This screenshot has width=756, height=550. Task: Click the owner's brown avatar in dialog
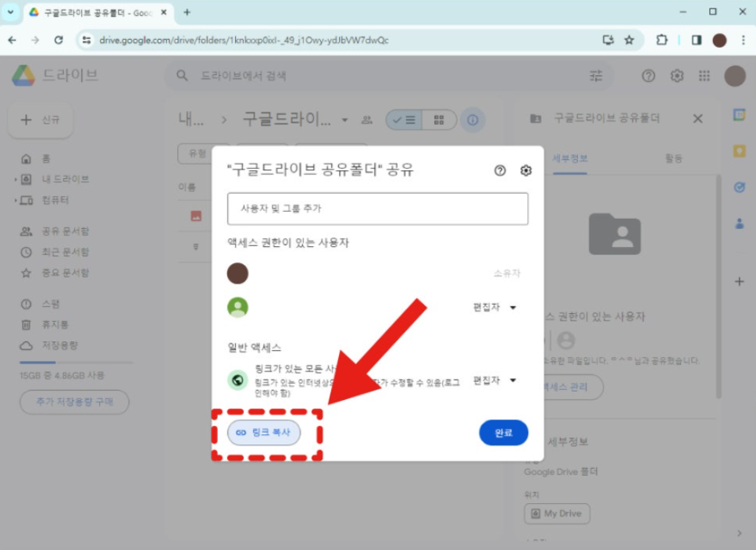pos(237,273)
